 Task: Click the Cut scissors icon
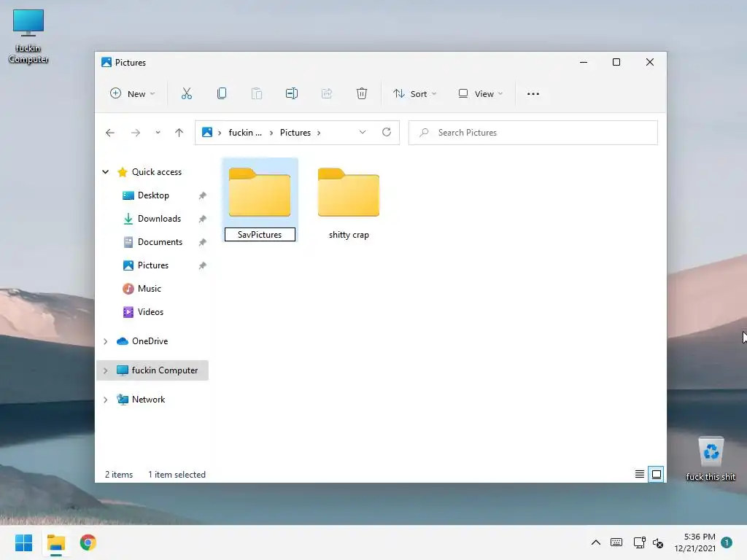tap(186, 93)
